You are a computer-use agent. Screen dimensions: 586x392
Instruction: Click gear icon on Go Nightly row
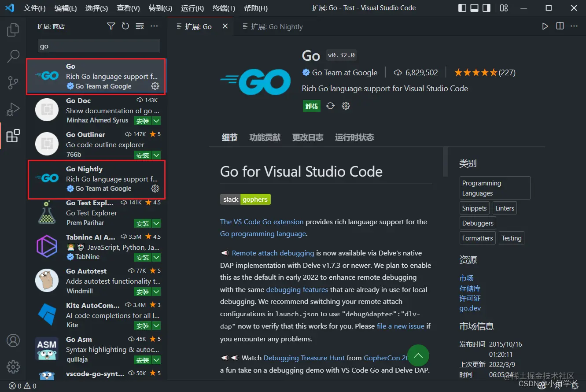(155, 189)
